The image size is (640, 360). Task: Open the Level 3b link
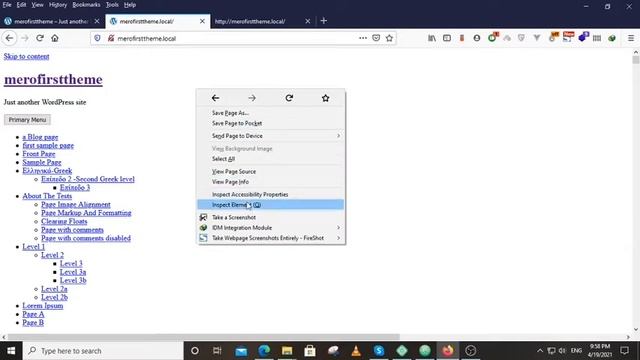(x=73, y=280)
